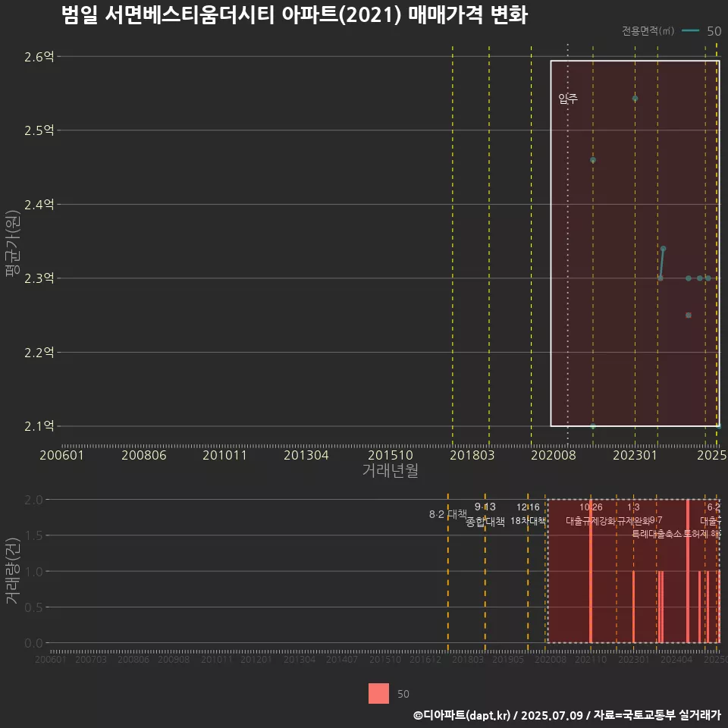Click the '201510' label on the price chart axis
The image size is (728, 728).
coord(390,455)
